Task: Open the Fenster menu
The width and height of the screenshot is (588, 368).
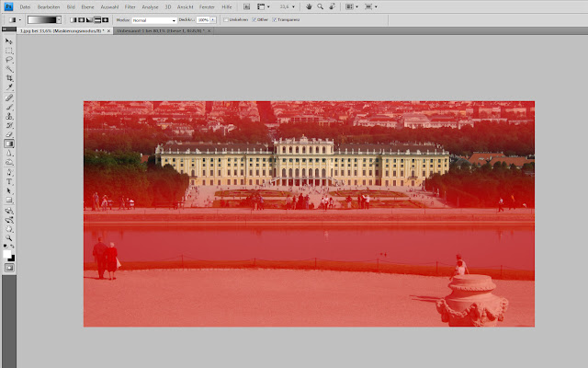Action: pos(207,6)
